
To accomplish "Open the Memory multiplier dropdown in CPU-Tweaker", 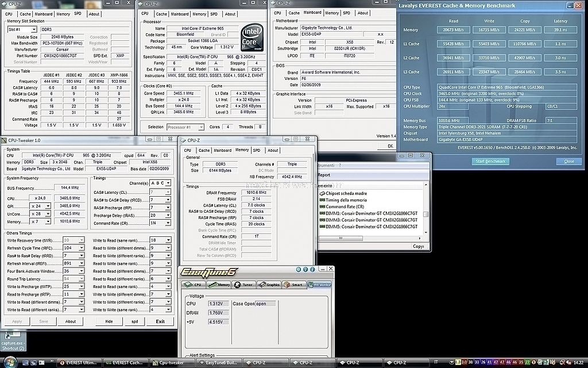I will [48, 221].
